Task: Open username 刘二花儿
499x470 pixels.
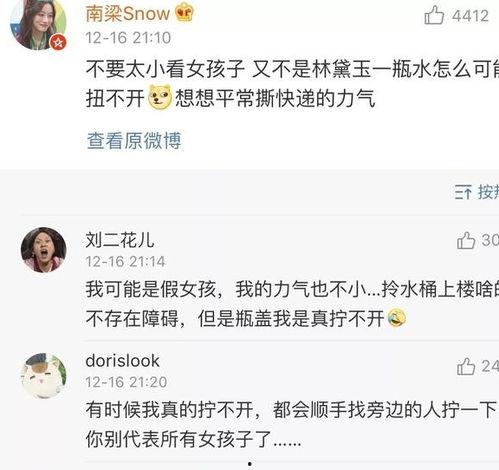Action: (120, 240)
